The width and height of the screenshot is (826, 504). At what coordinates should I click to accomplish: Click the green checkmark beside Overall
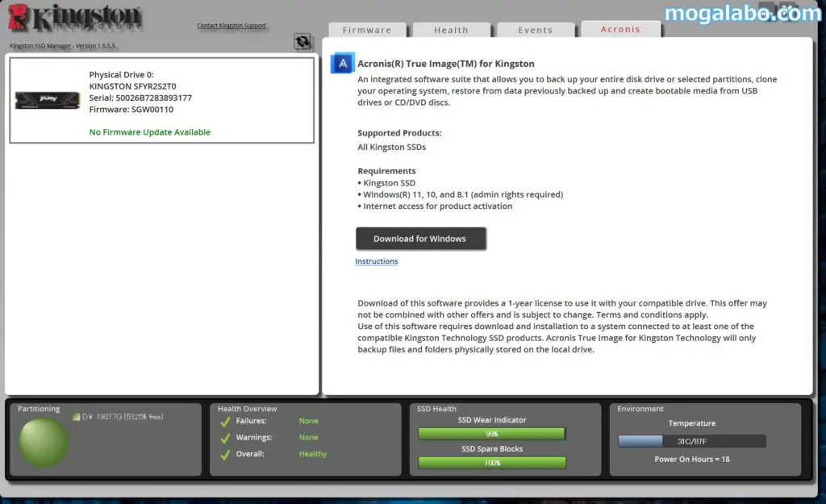point(223,453)
